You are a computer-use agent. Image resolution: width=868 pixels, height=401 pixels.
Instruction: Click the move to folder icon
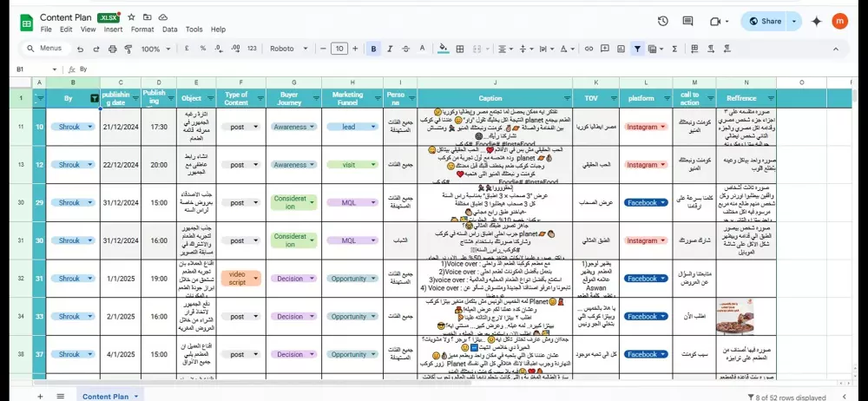click(148, 17)
